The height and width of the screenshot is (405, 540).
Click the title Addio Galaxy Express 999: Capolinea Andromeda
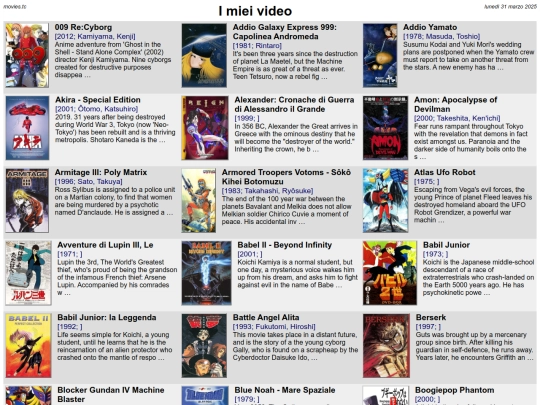(x=284, y=32)
